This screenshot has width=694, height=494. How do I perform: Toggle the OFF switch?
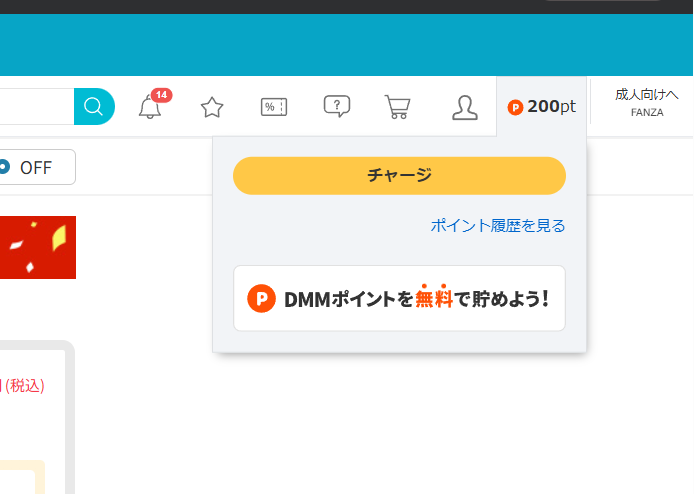coord(36,167)
